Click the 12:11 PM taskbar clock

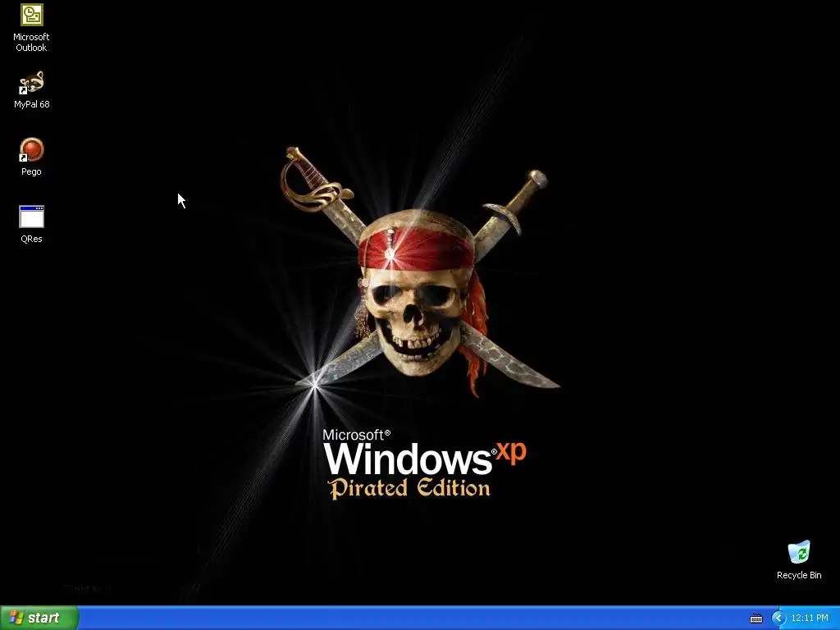pos(810,619)
